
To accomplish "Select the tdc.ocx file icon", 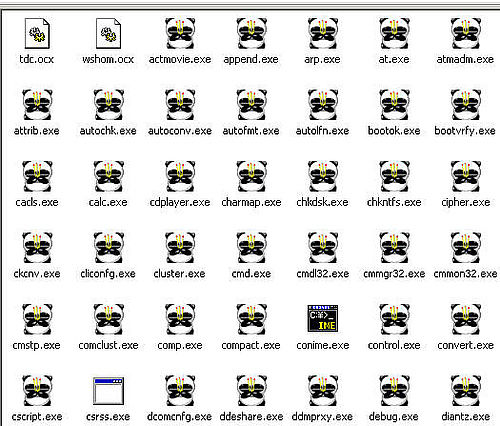I will (37, 33).
